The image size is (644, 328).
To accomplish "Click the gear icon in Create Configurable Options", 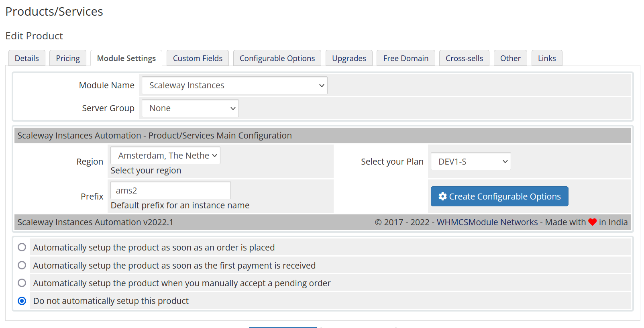I will (442, 196).
